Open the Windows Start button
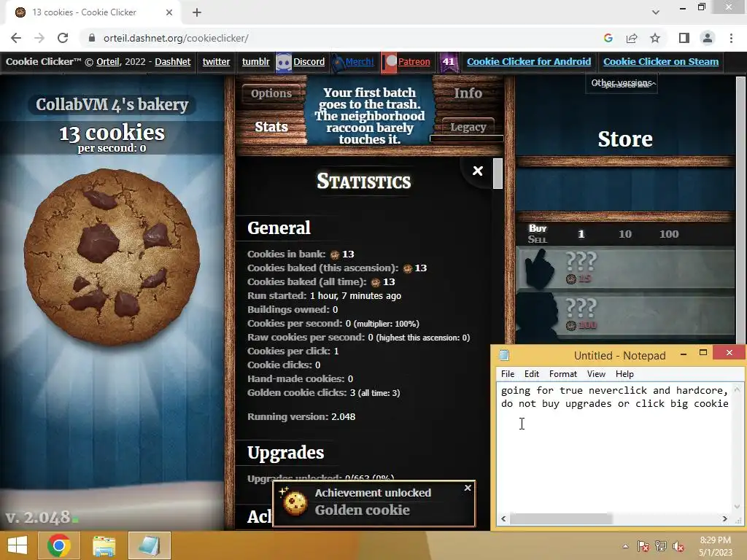This screenshot has width=747, height=560. tap(18, 545)
